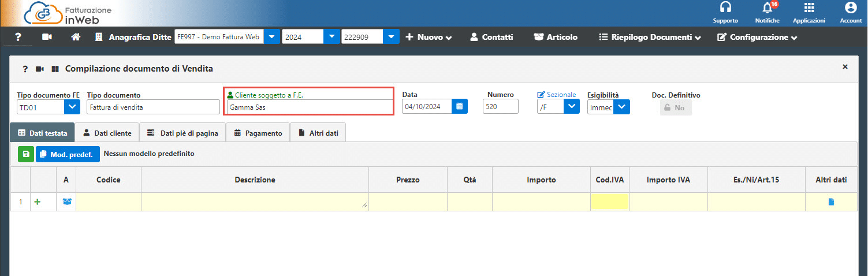Expand the Tipo documento FE TD01 dropdown

[x=72, y=107]
